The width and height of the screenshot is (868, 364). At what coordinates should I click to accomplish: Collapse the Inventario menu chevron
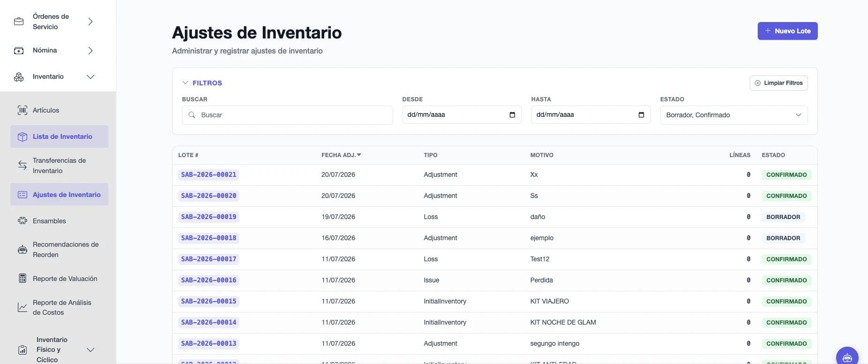coord(91,77)
